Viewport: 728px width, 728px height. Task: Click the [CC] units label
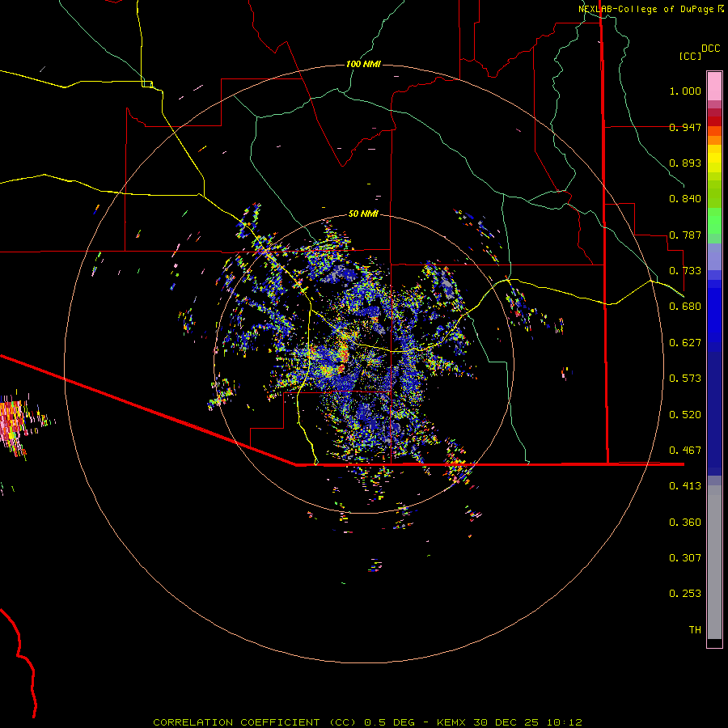pyautogui.click(x=690, y=56)
